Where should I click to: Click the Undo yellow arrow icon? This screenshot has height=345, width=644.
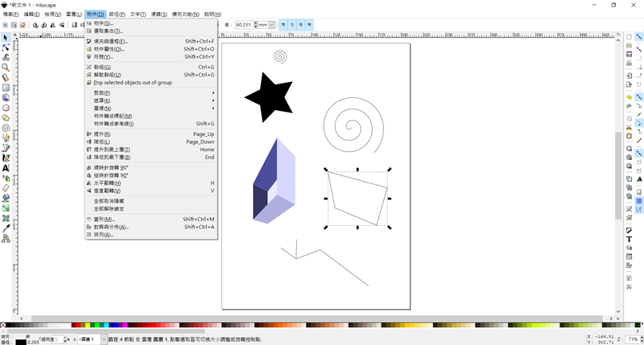click(x=629, y=97)
